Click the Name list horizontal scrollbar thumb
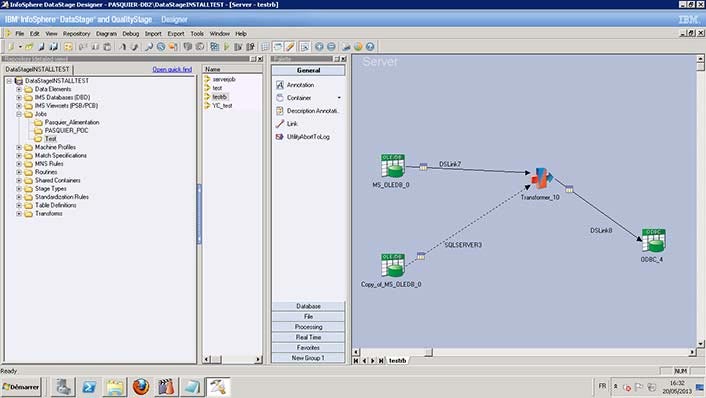Image resolution: width=706 pixels, height=398 pixels. tap(217, 359)
